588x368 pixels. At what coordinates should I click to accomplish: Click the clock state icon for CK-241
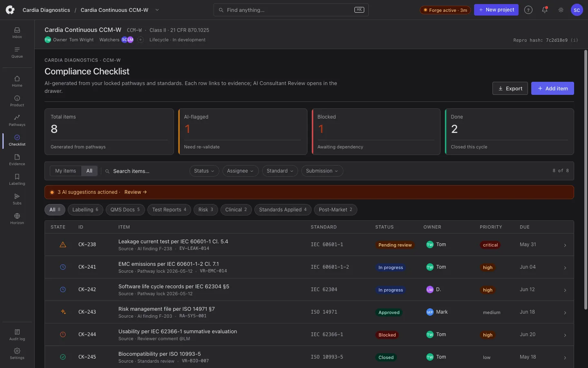(x=63, y=267)
